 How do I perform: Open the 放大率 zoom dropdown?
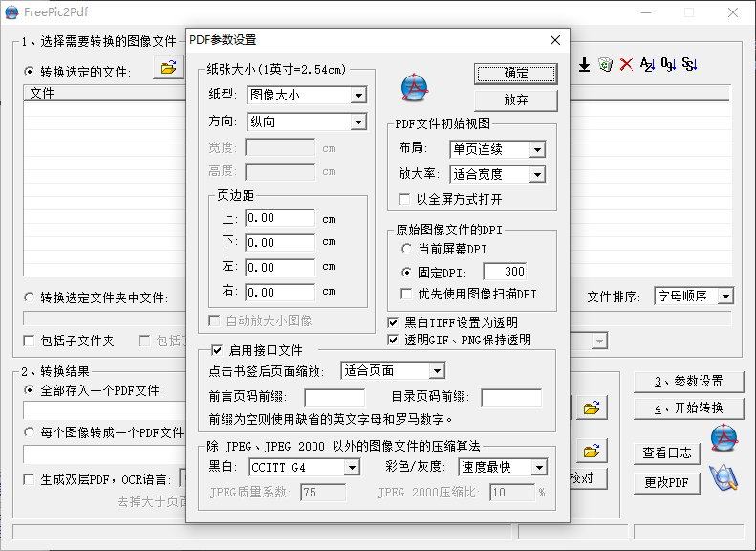[536, 175]
